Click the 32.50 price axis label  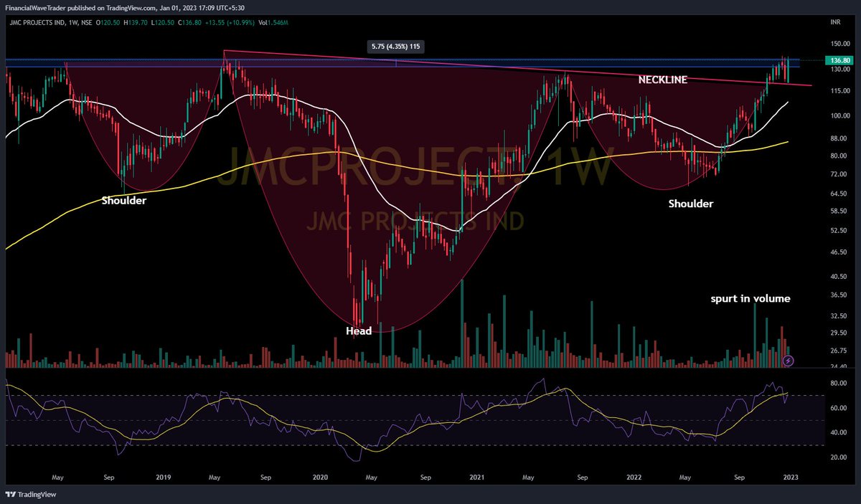coord(838,315)
